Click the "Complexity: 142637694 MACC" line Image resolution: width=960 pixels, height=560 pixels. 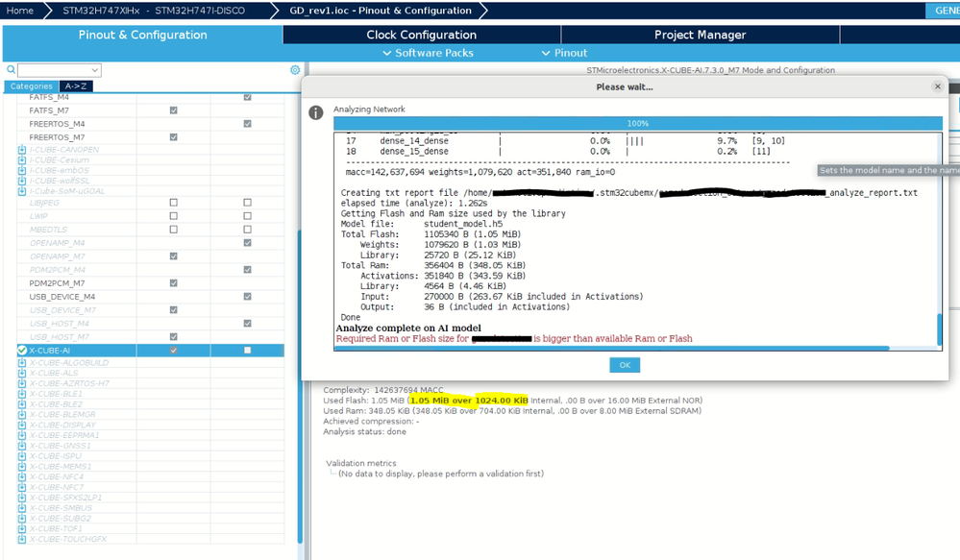[382, 390]
